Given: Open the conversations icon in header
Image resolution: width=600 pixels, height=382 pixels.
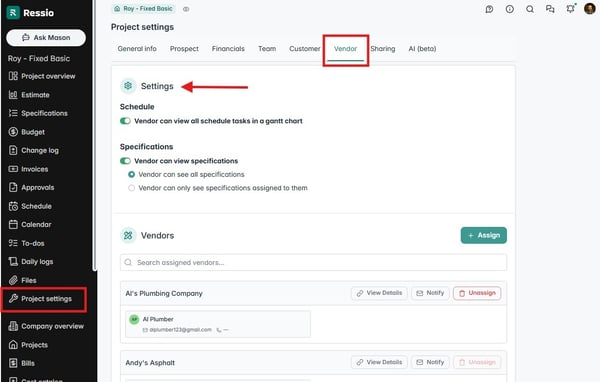Looking at the screenshot, I should pyautogui.click(x=550, y=9).
